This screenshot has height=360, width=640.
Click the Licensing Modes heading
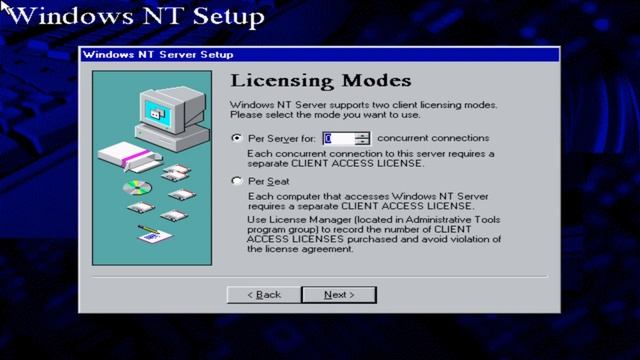pyautogui.click(x=321, y=80)
